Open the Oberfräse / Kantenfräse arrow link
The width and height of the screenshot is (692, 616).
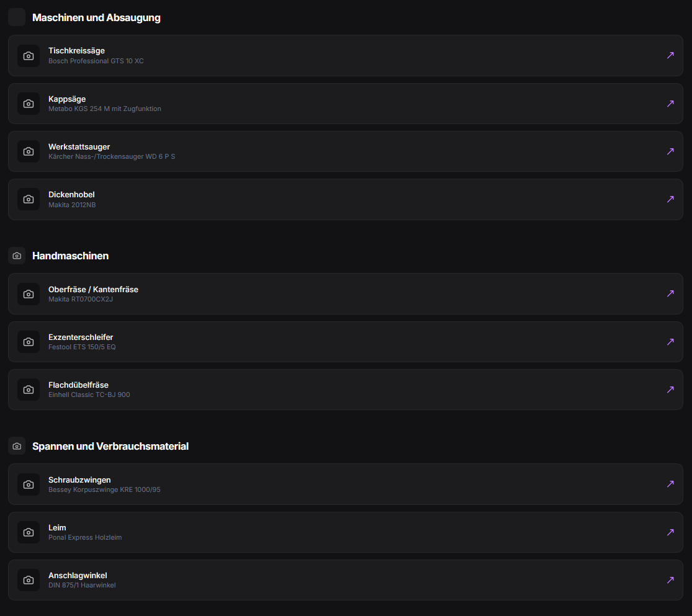click(670, 293)
